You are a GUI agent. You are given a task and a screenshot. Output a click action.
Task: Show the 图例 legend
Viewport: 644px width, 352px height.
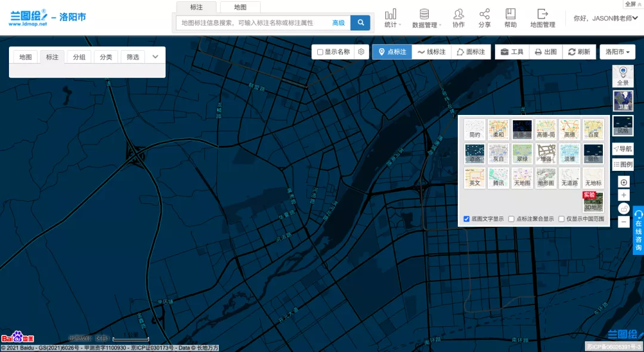click(x=623, y=164)
